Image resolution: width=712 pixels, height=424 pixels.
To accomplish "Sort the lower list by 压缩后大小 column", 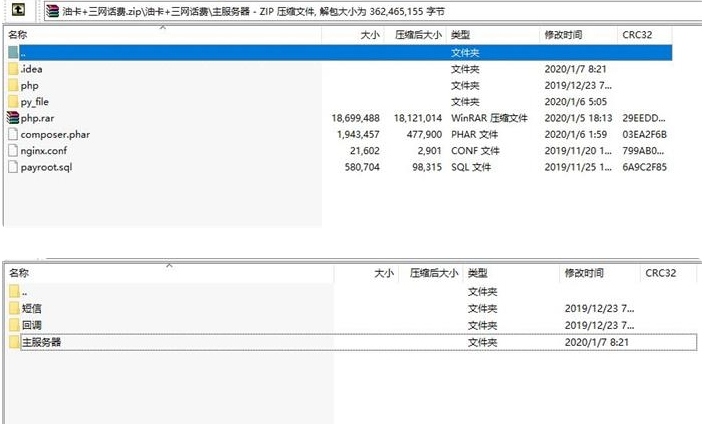I will click(434, 273).
